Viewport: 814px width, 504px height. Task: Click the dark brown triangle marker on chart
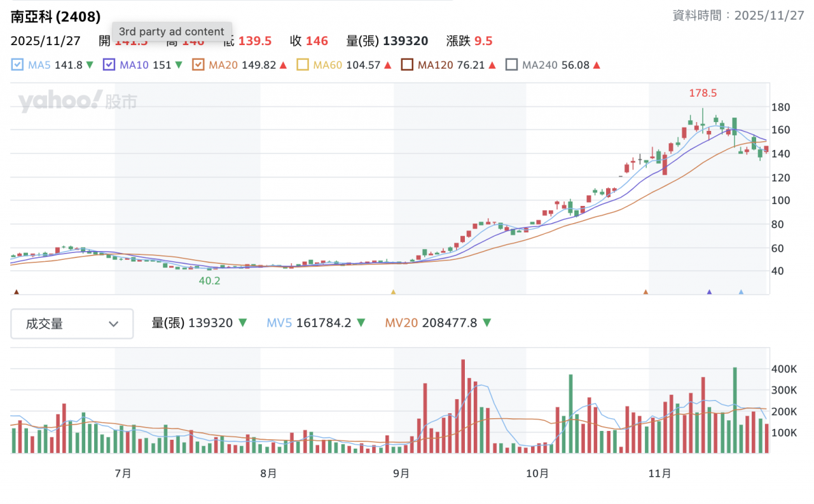(x=17, y=292)
